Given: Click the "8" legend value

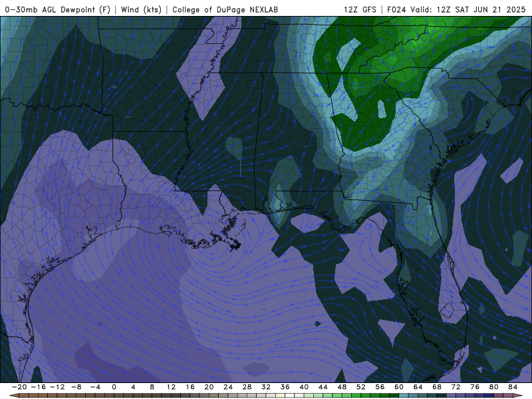Looking at the screenshot, I should click(x=152, y=387).
